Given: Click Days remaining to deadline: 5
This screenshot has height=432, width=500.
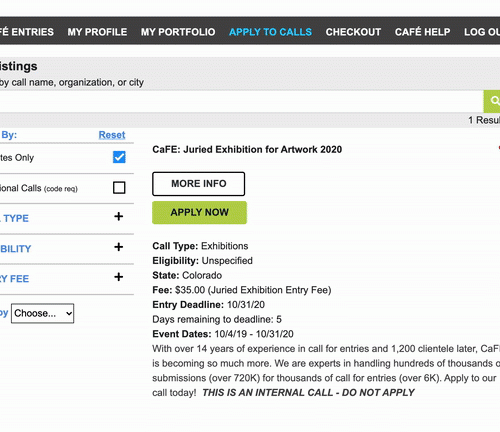Looking at the screenshot, I should coord(217,319).
